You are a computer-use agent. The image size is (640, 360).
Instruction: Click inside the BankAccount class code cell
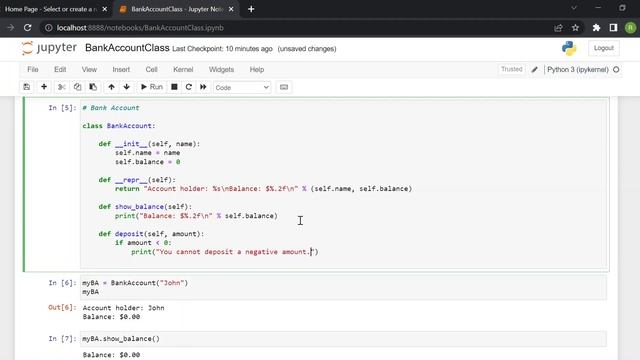[x=343, y=184]
